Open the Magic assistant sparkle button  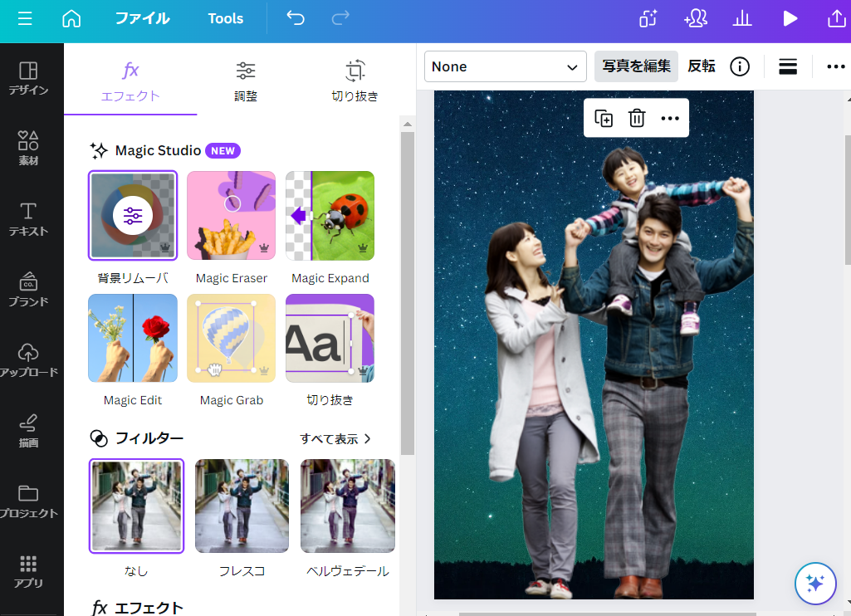[815, 584]
